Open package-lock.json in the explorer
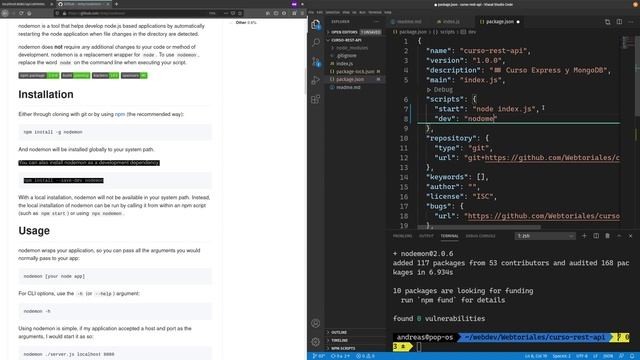The height and width of the screenshot is (360, 640). [x=355, y=71]
